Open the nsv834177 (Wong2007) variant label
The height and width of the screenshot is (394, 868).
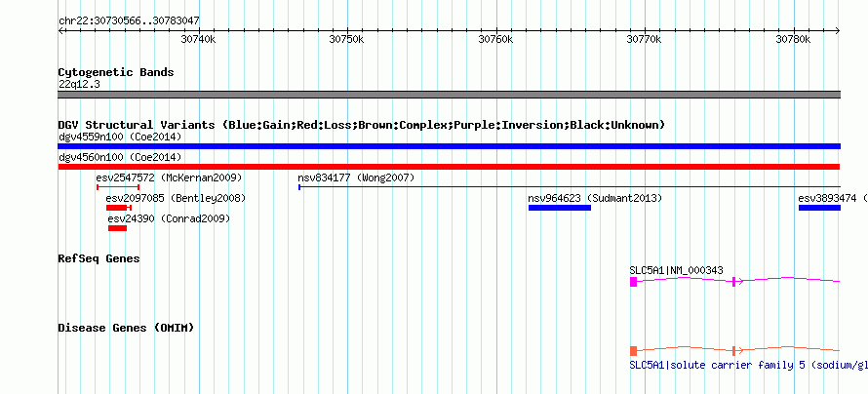356,177
